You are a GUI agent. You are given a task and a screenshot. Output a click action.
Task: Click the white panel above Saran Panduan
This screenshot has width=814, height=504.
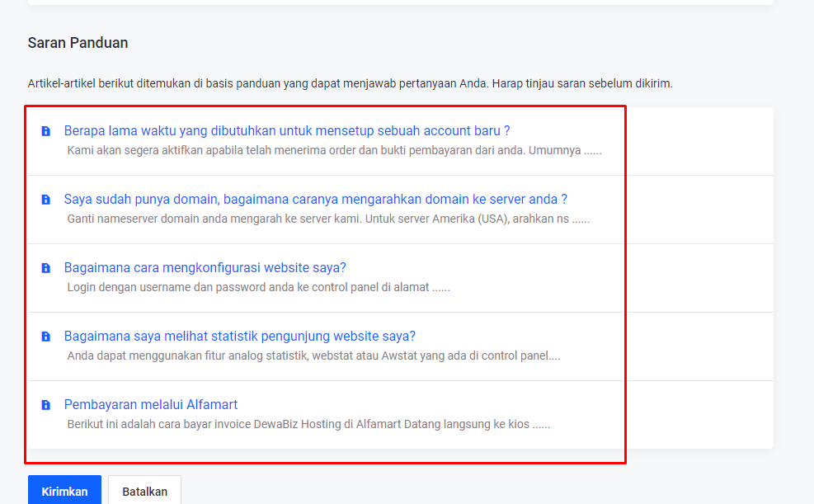(x=401, y=2)
